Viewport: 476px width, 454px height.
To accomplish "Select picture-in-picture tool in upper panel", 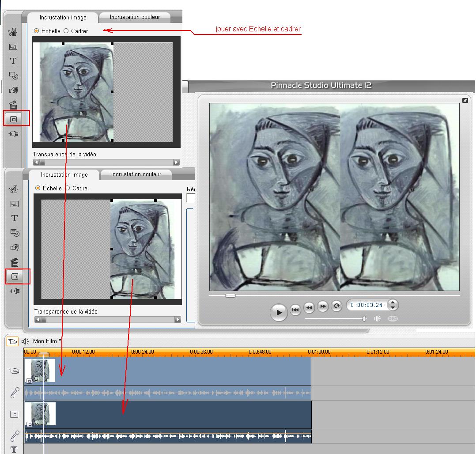I will click(13, 119).
